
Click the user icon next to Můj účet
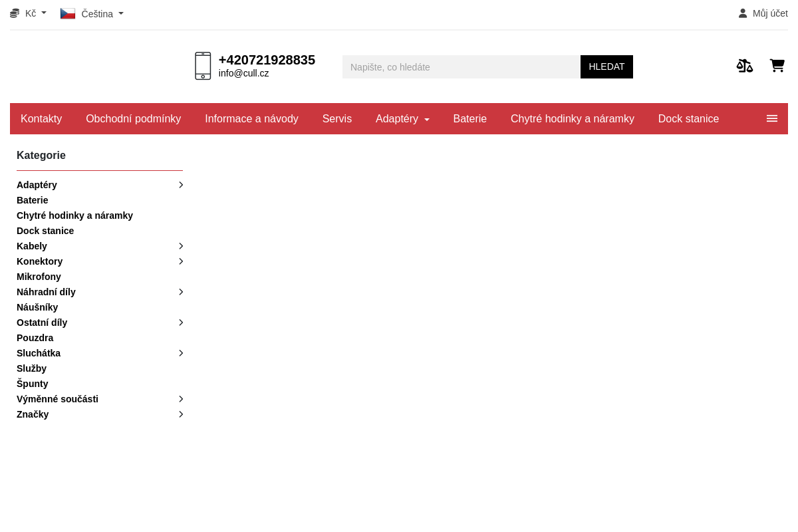point(743,13)
